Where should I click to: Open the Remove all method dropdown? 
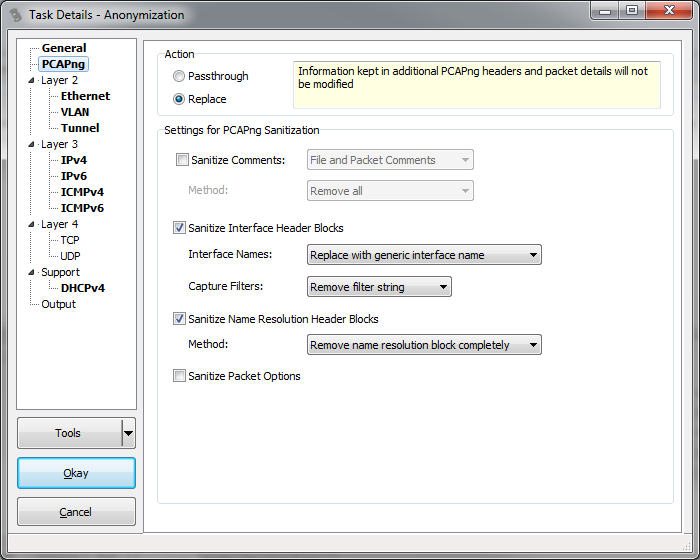pos(390,191)
